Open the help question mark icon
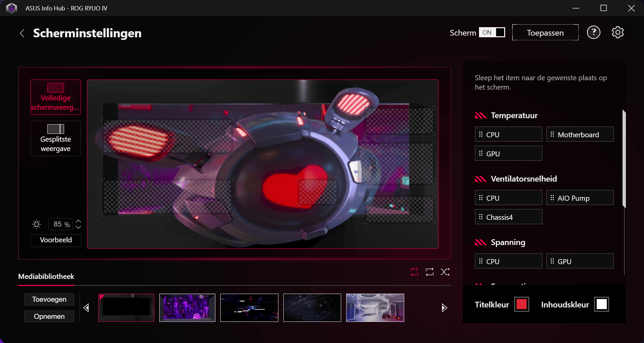This screenshot has height=343, width=644. click(593, 33)
